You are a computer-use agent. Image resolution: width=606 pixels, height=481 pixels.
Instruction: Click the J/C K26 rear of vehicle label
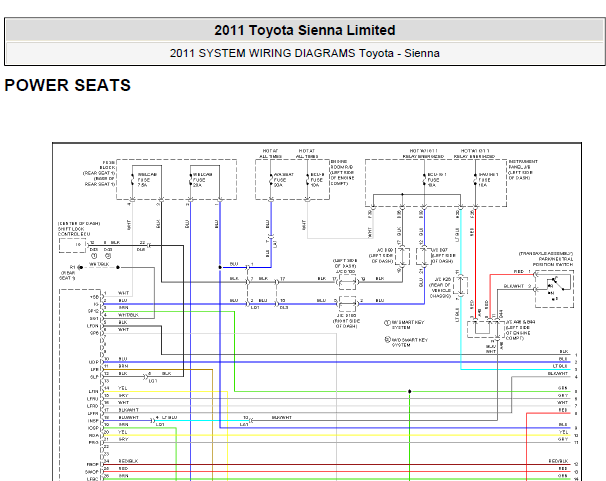441,287
